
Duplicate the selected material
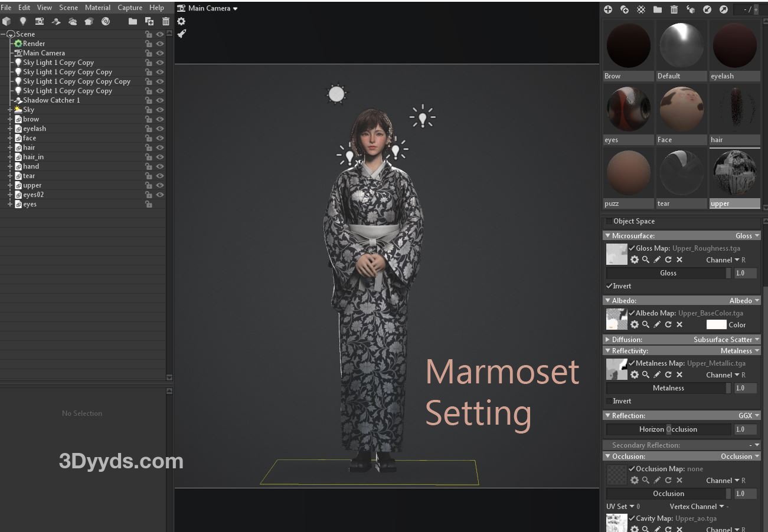point(625,9)
